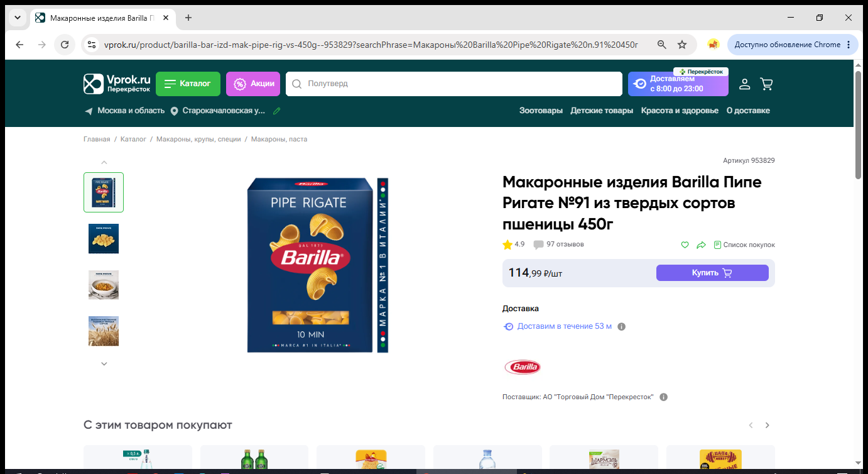Screen dimensions: 868x474
Task: Go to the Главная breadcrumb
Action: point(97,139)
